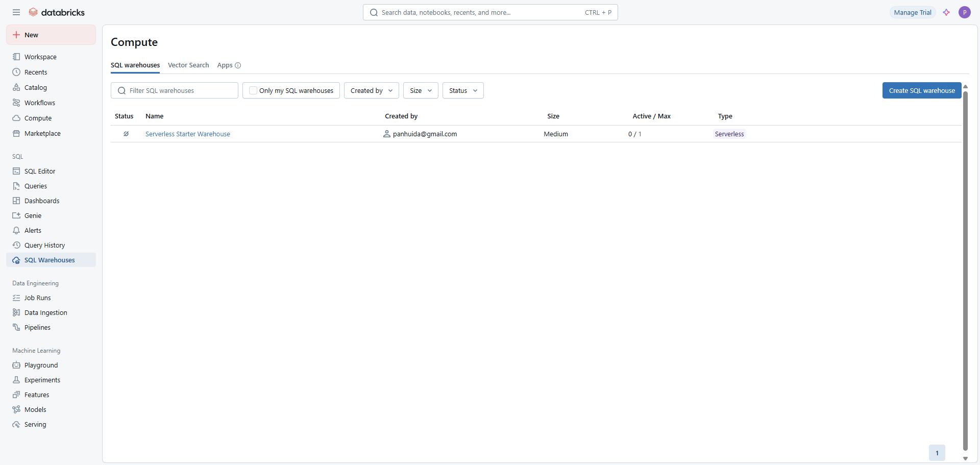Click the Marketplace sidebar icon

[16, 133]
